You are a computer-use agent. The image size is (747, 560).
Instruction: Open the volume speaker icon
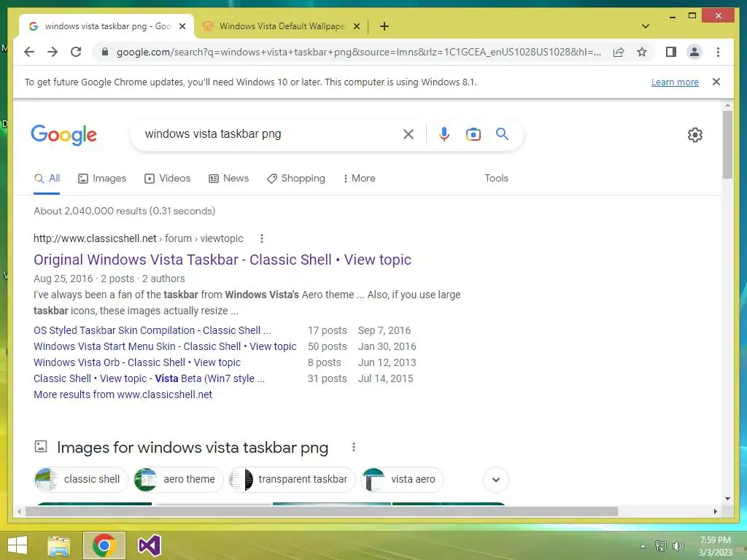pyautogui.click(x=678, y=546)
